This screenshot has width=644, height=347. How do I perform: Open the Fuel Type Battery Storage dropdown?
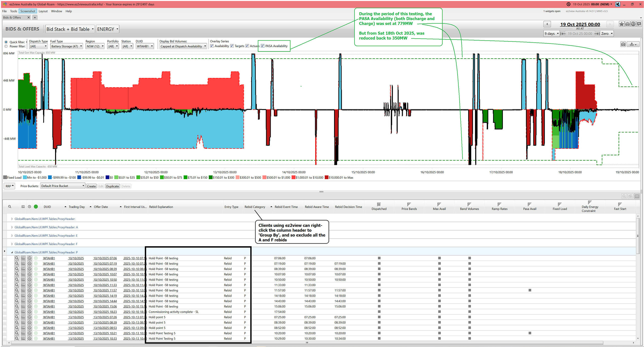tap(66, 46)
